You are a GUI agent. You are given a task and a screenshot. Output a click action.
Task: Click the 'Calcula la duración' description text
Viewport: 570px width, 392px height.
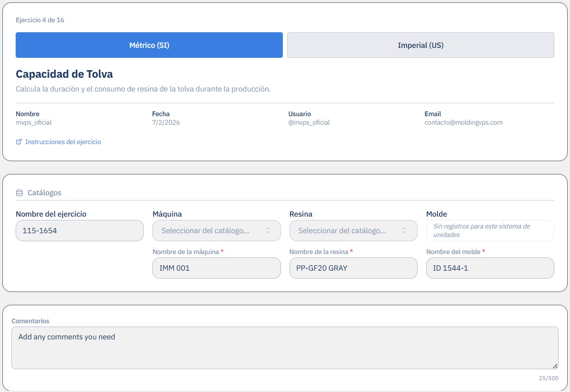(143, 89)
